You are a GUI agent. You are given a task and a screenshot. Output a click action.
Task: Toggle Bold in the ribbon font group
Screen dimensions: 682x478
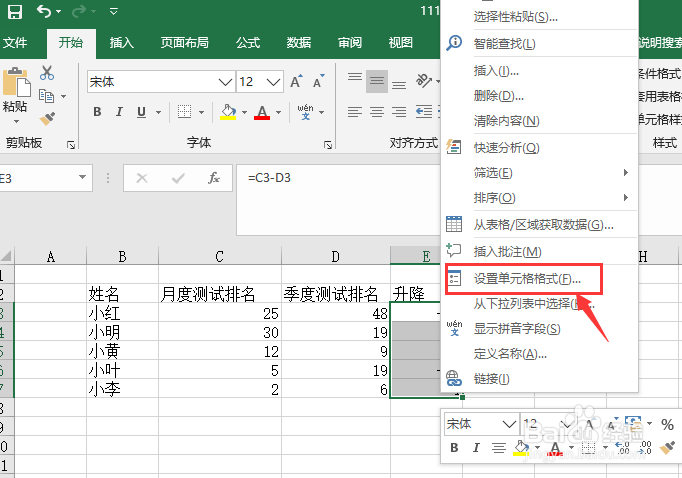pyautogui.click(x=97, y=112)
